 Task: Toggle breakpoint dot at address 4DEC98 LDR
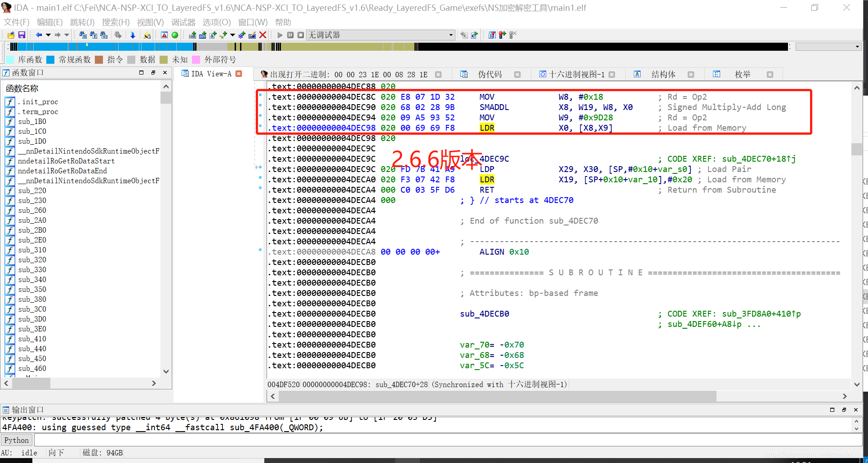point(260,126)
